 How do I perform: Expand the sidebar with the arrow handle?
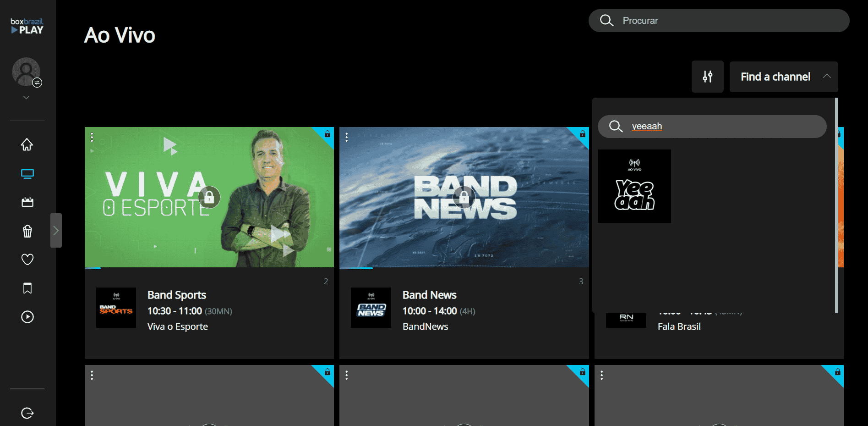(56, 230)
